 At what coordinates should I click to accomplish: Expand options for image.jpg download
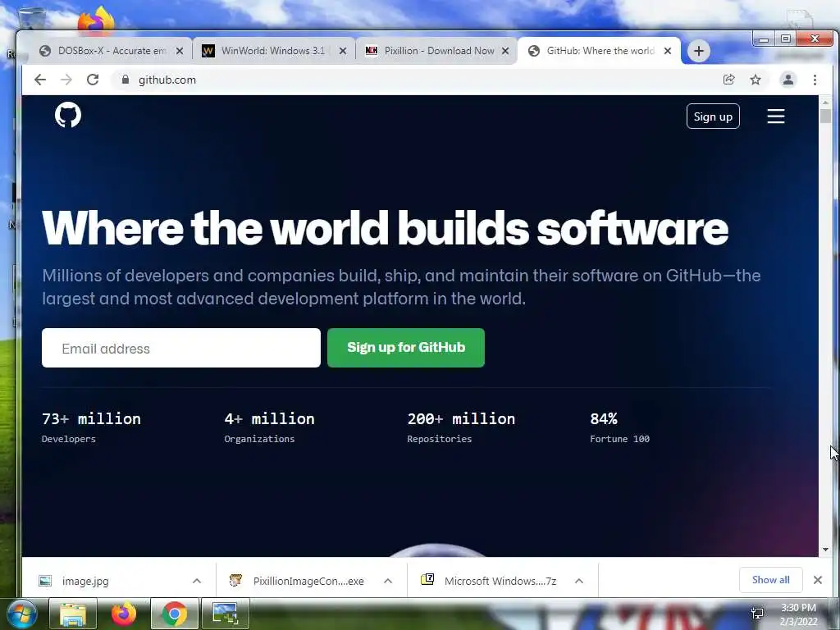(x=197, y=581)
